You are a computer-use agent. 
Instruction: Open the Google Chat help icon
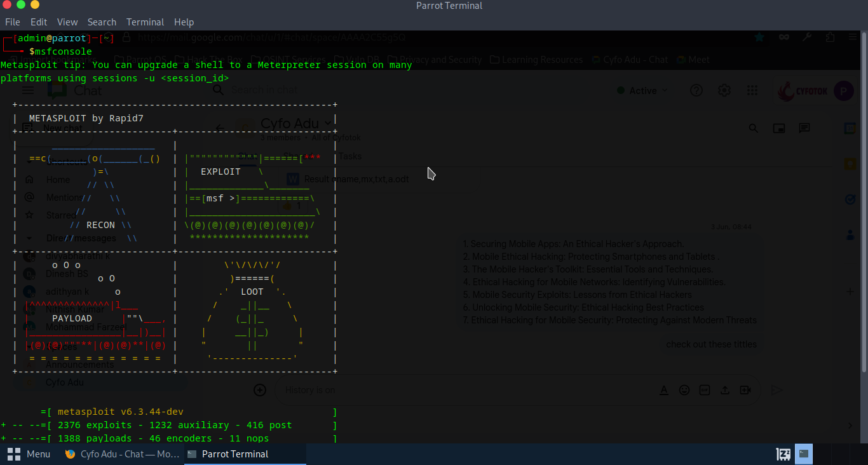(x=696, y=91)
